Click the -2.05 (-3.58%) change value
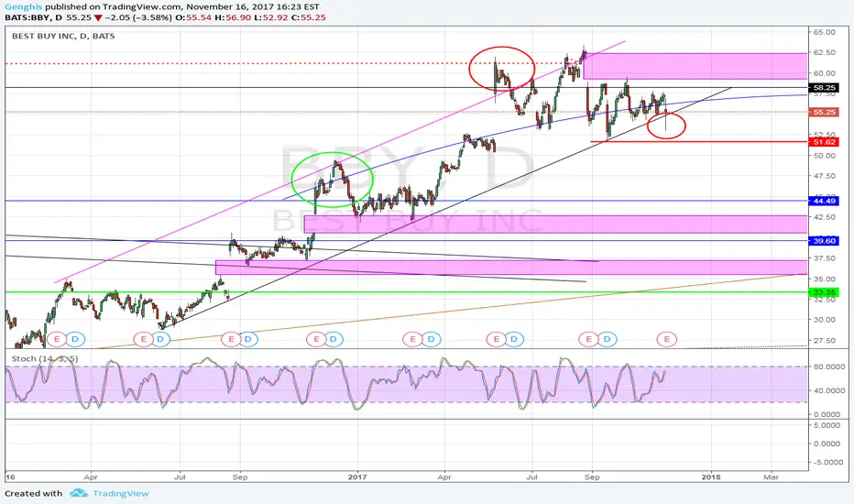Image resolution: width=854 pixels, height=504 pixels. 140,17
